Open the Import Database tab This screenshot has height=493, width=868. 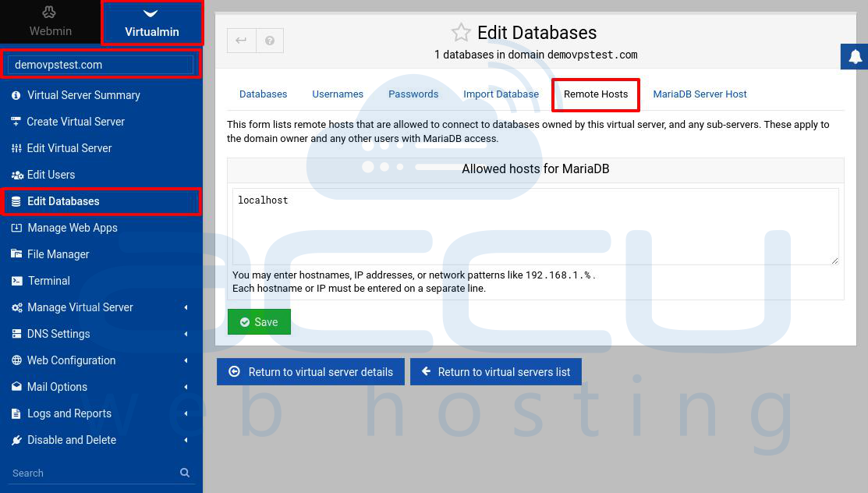coord(501,94)
